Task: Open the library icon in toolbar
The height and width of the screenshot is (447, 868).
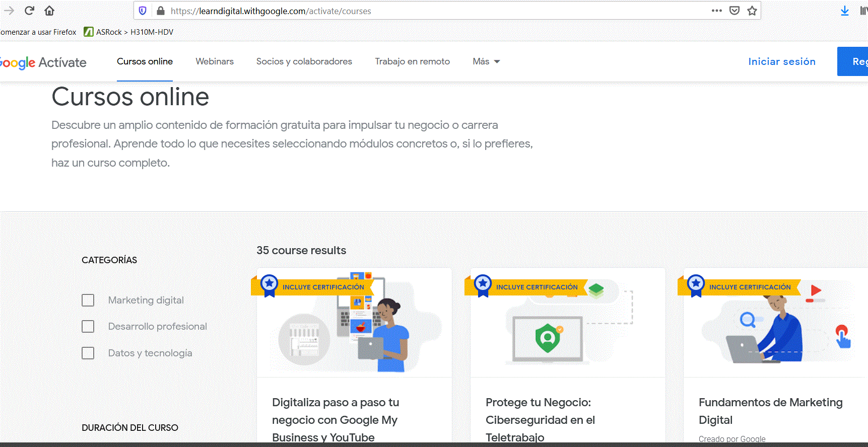Action: (863, 11)
